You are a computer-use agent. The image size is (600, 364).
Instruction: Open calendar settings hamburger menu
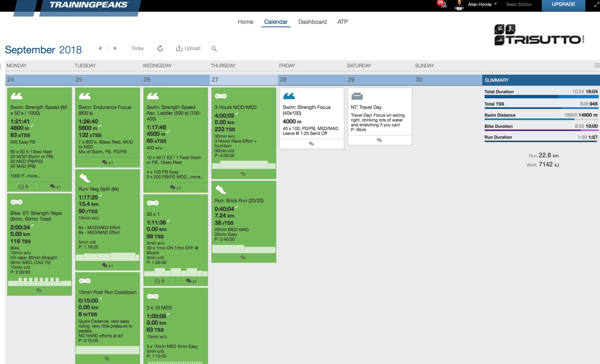point(597,66)
